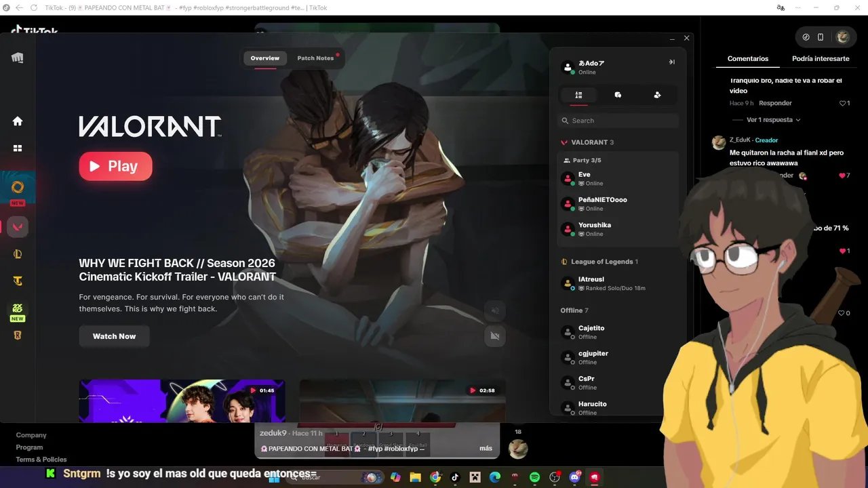Unmute the trailer background sound
This screenshot has height=488, width=868.
point(495,310)
